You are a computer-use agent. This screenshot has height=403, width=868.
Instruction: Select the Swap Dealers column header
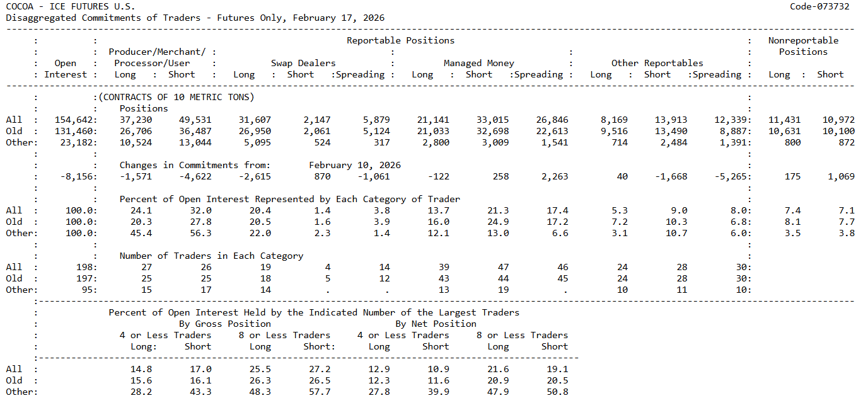[x=303, y=63]
